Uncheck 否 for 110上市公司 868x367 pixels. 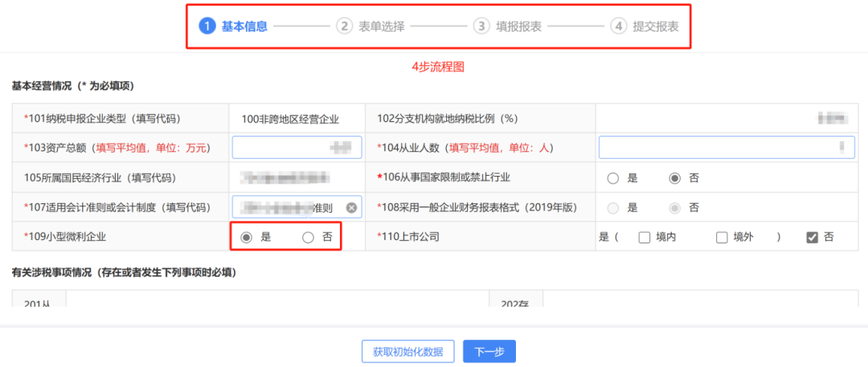coord(812,237)
